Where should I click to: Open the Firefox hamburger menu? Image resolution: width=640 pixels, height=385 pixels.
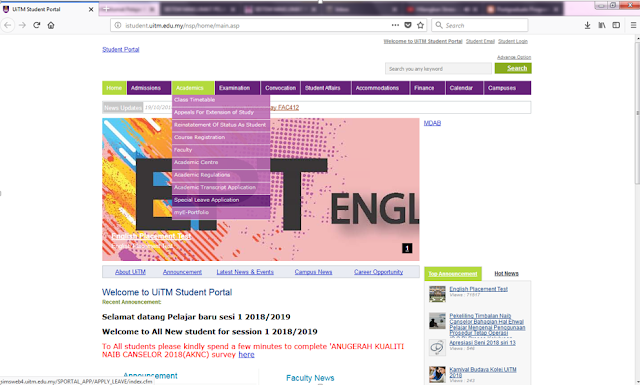[633, 25]
